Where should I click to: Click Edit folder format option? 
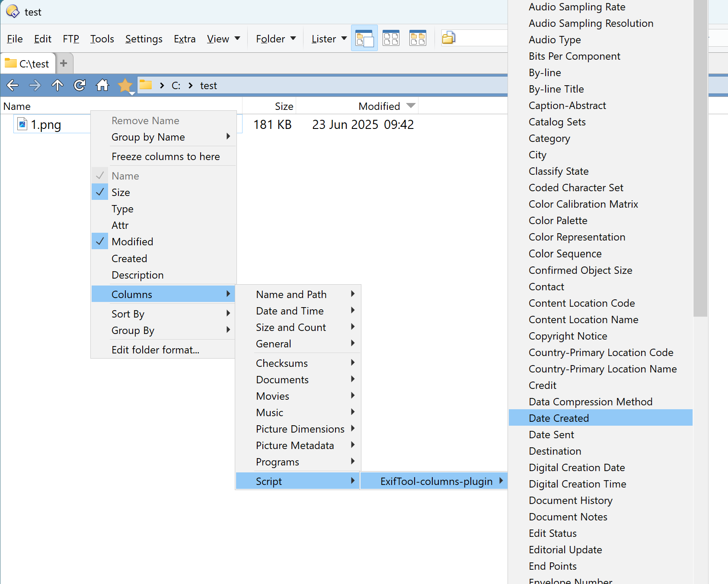pyautogui.click(x=155, y=350)
